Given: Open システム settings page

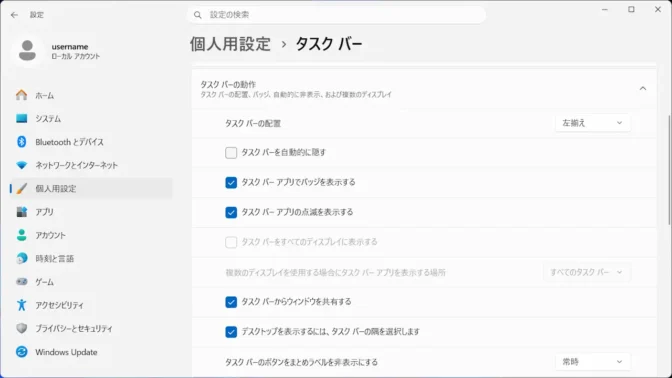Looking at the screenshot, I should (92, 118).
